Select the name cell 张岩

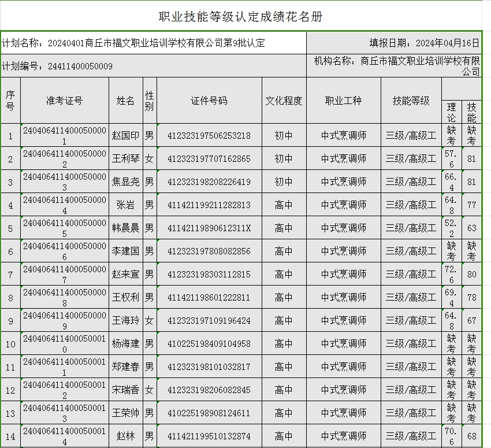(x=125, y=205)
